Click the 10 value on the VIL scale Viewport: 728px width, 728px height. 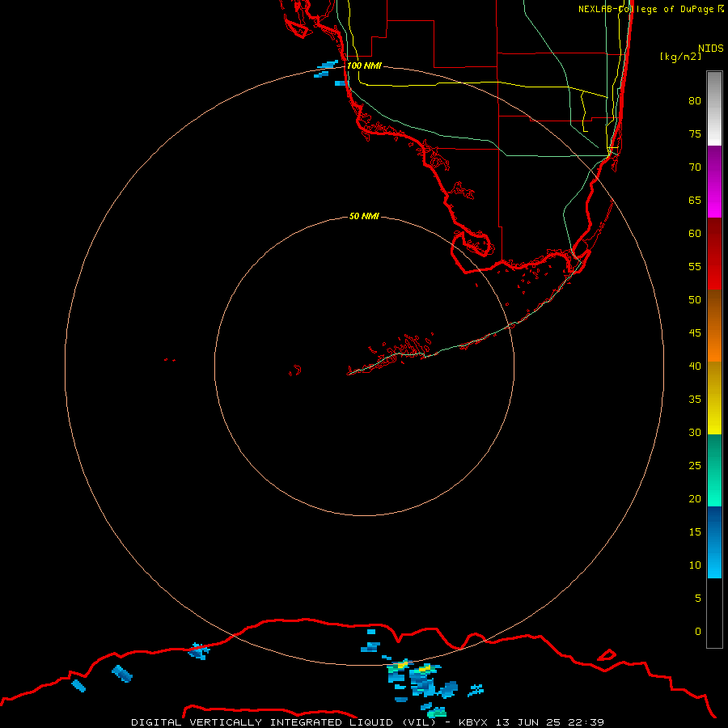pyautogui.click(x=695, y=565)
